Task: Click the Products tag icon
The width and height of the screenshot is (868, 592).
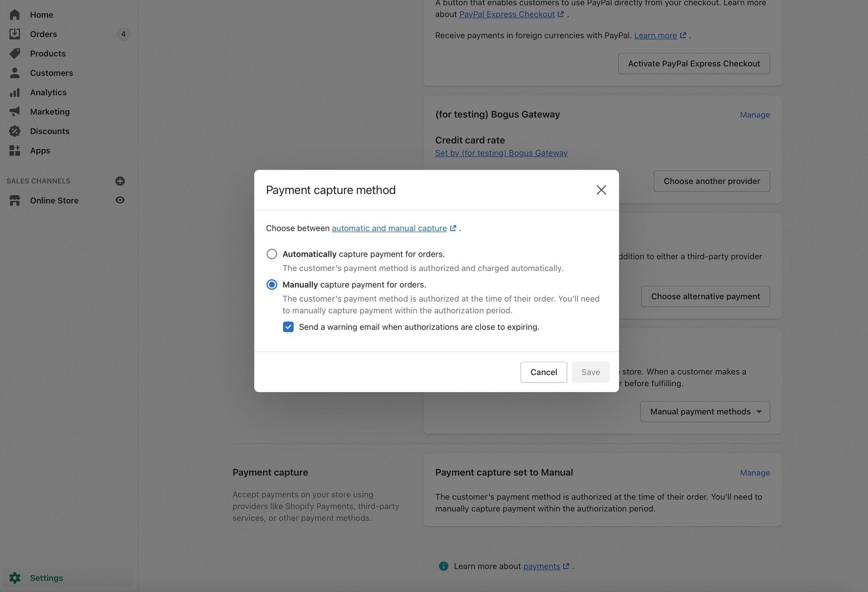Action: 15,53
